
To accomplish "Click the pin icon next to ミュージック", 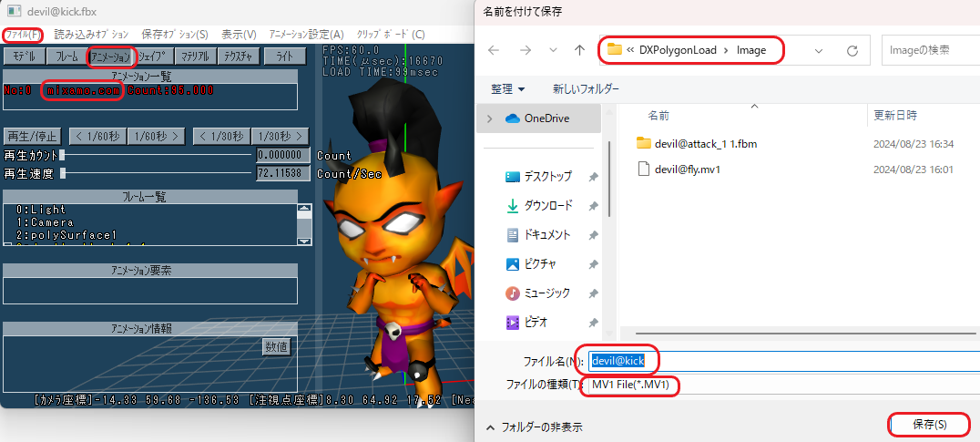I will click(x=593, y=293).
